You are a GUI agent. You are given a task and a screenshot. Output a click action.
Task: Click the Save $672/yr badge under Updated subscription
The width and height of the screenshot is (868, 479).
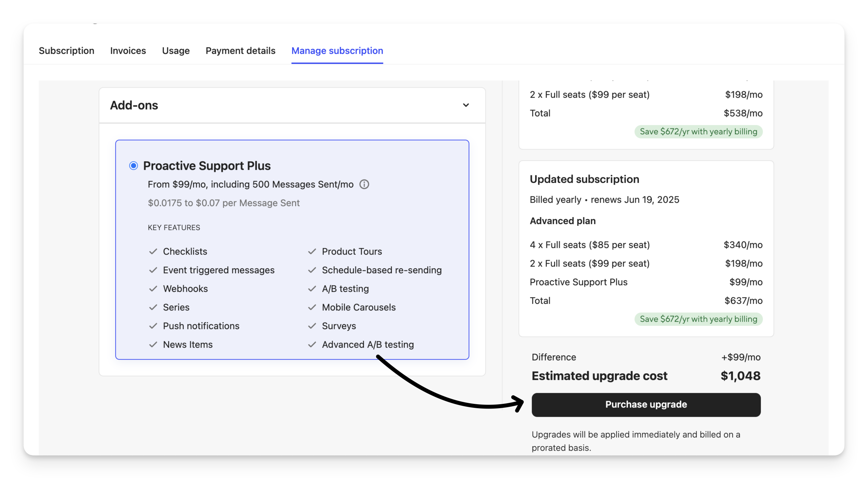(x=698, y=319)
